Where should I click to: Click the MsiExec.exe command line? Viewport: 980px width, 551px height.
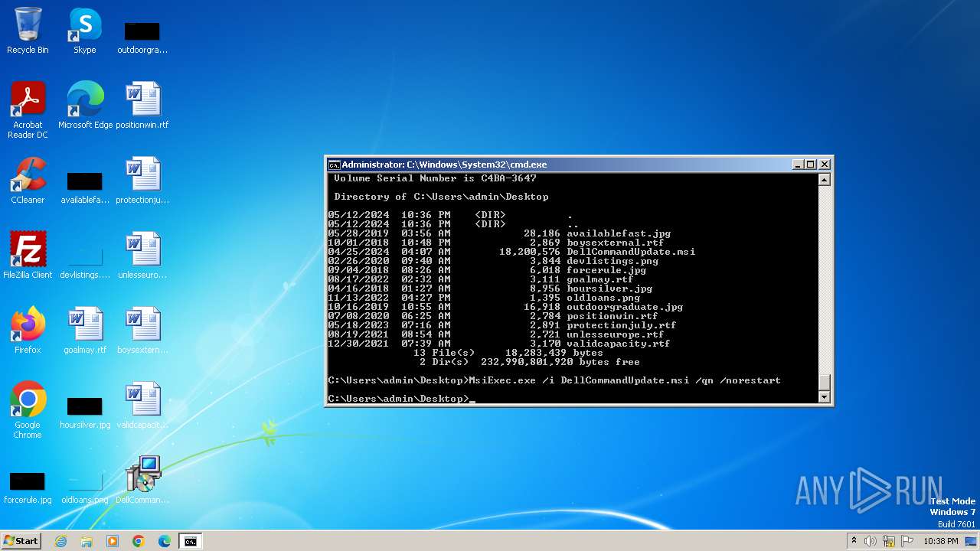(x=554, y=380)
